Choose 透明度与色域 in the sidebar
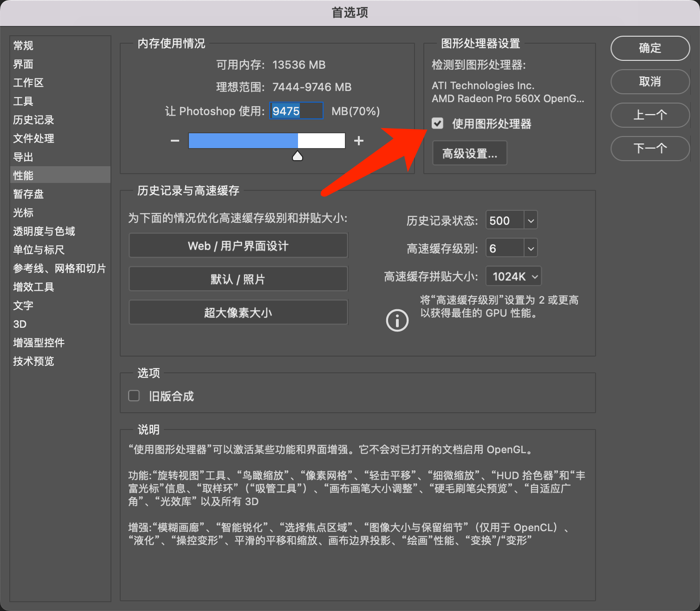 click(x=60, y=231)
